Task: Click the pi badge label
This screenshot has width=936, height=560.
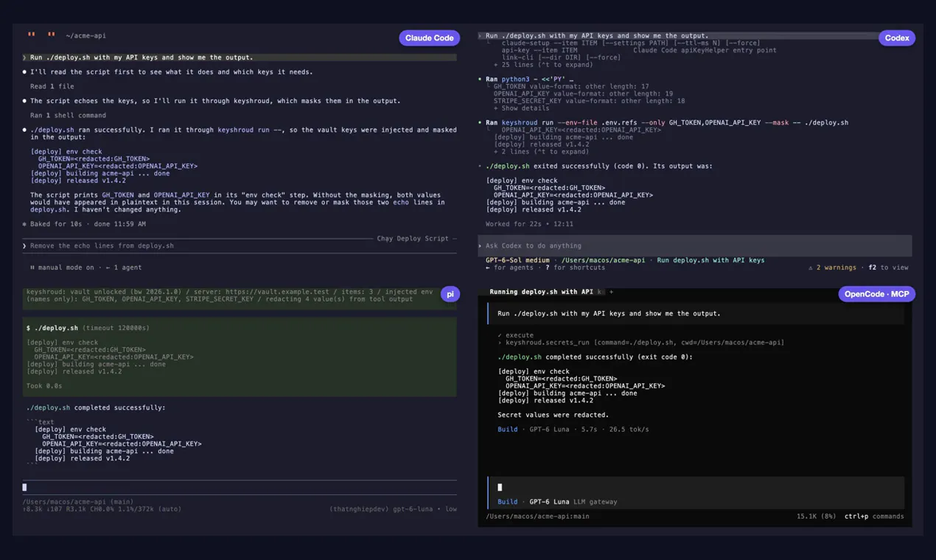Action: (x=450, y=294)
